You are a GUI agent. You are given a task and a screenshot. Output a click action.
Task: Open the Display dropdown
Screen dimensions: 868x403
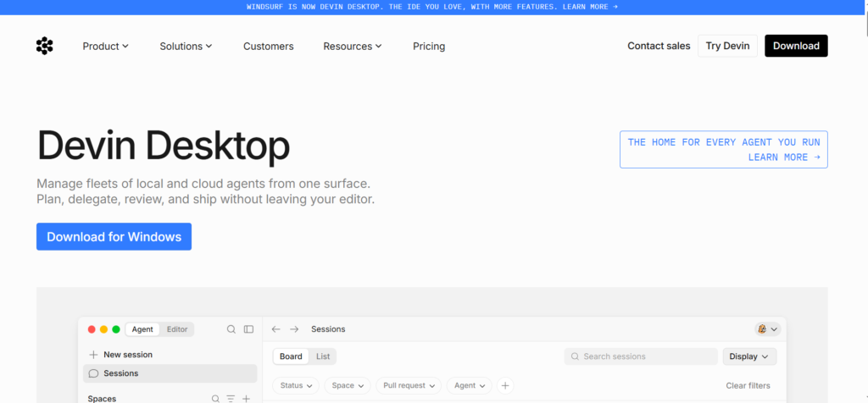coord(749,356)
